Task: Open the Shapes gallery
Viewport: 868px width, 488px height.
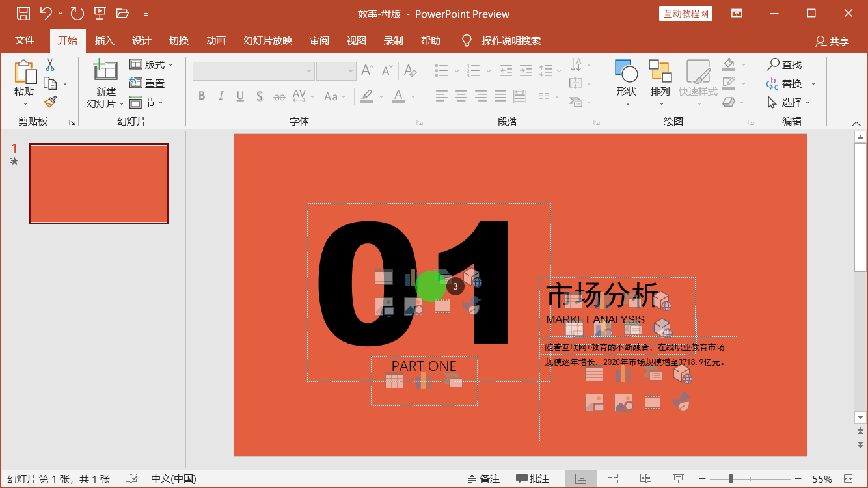Action: 627,83
